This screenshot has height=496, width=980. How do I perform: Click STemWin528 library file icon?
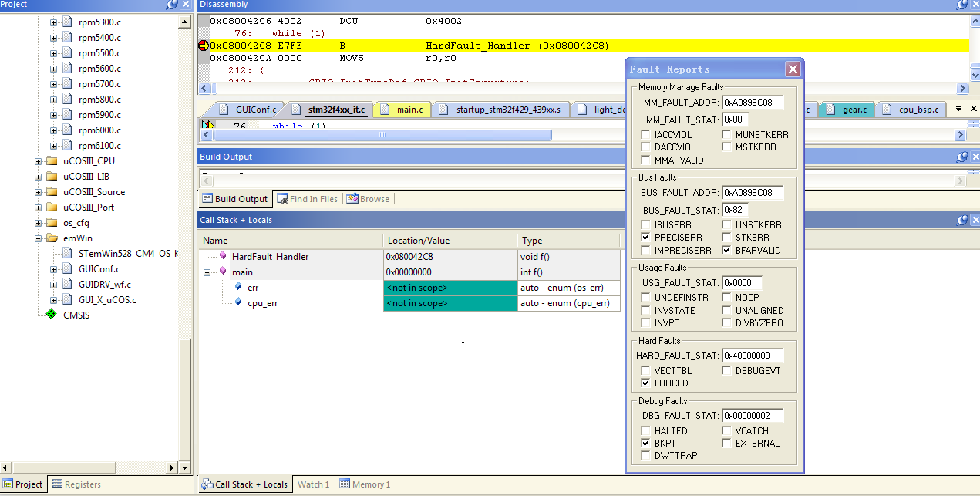[x=66, y=254]
